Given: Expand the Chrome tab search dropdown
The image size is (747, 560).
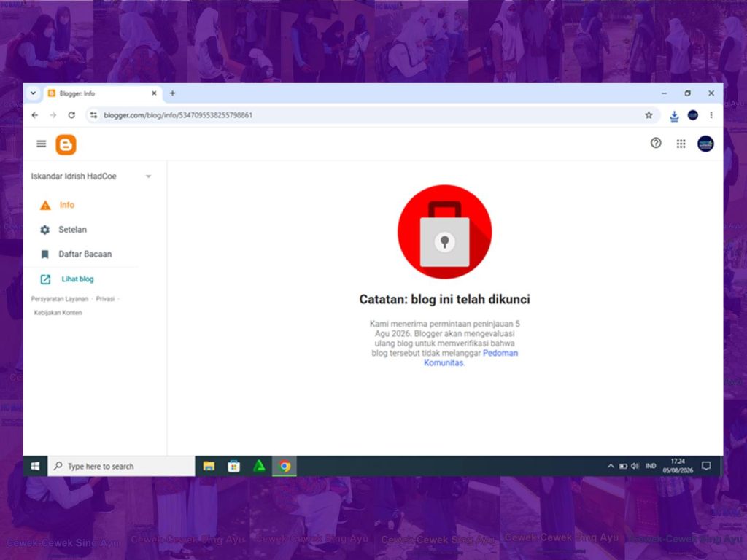Looking at the screenshot, I should (x=33, y=93).
